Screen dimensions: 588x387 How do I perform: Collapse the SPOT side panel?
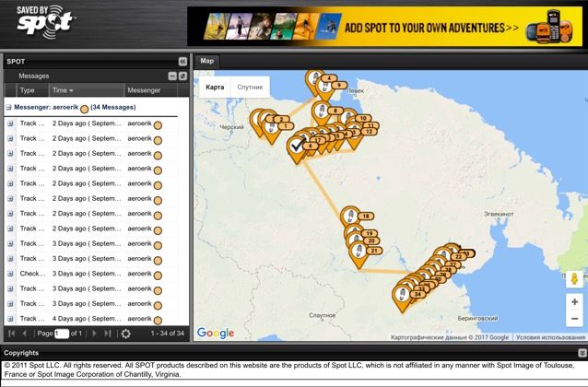coord(182,62)
